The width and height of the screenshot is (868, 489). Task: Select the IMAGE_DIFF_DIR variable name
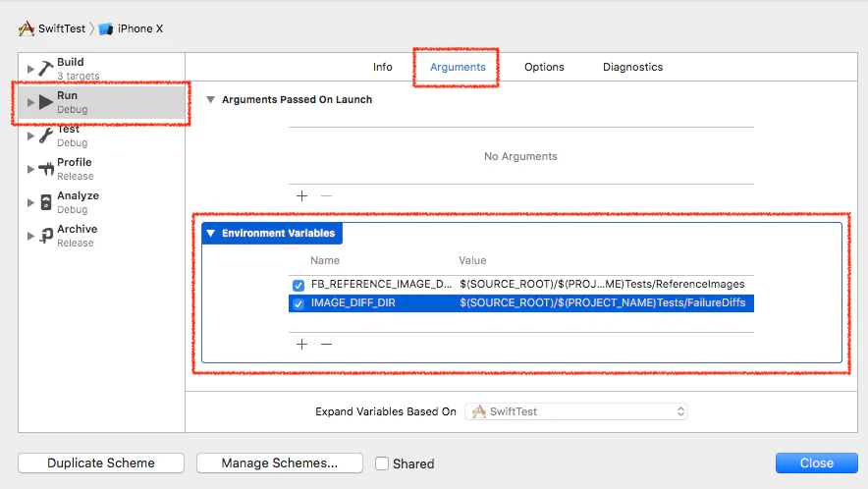(x=353, y=303)
